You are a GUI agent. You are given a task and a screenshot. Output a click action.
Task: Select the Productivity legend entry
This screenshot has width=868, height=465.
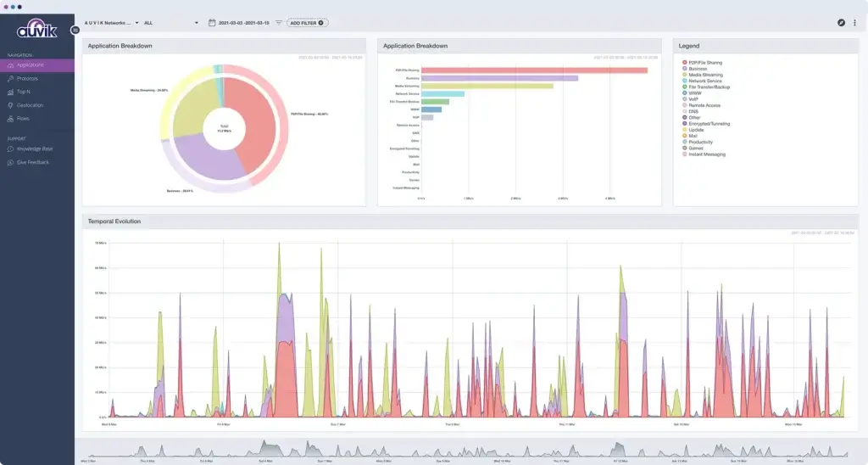click(698, 142)
